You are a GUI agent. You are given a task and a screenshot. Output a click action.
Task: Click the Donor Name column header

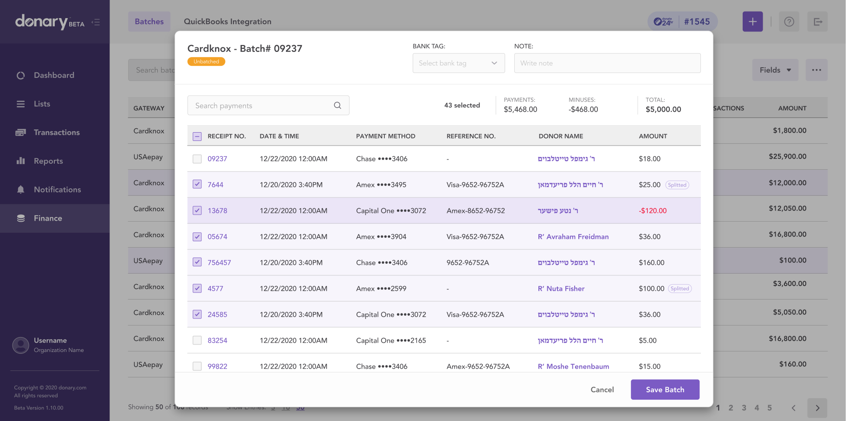pos(561,136)
